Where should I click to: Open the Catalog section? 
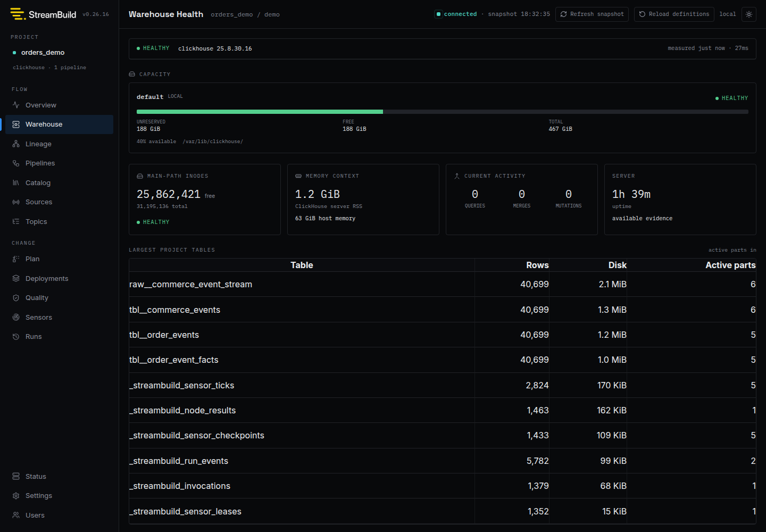tap(60, 182)
